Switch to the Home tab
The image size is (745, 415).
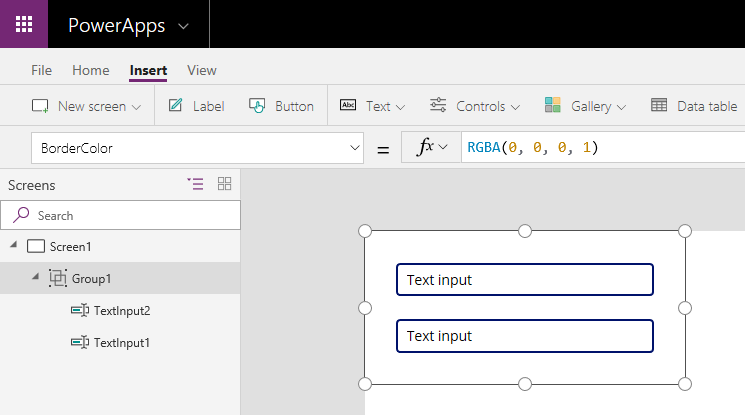[x=91, y=70]
